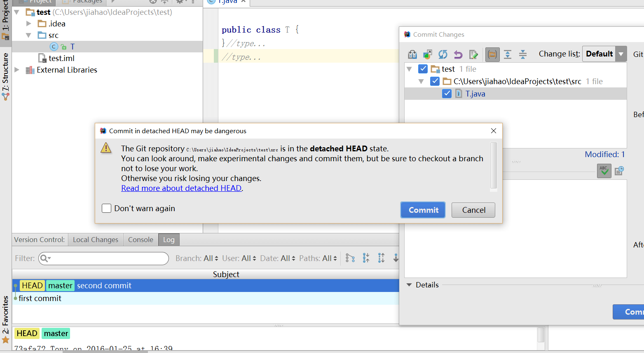Click into the Log Filter search field
Image resolution: width=644 pixels, height=353 pixels.
(104, 259)
